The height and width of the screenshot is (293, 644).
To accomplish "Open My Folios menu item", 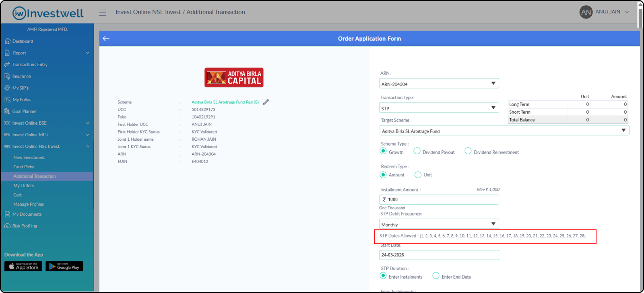I will (x=22, y=100).
